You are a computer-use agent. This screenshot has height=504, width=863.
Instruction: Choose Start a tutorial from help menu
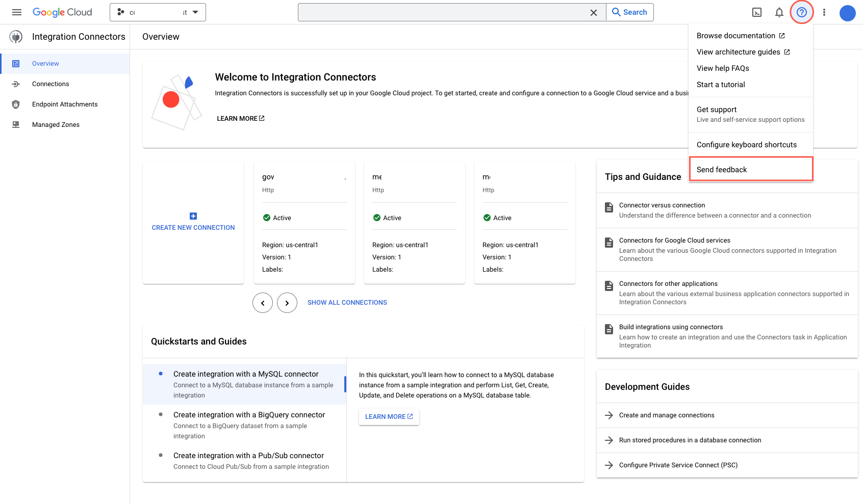point(721,84)
